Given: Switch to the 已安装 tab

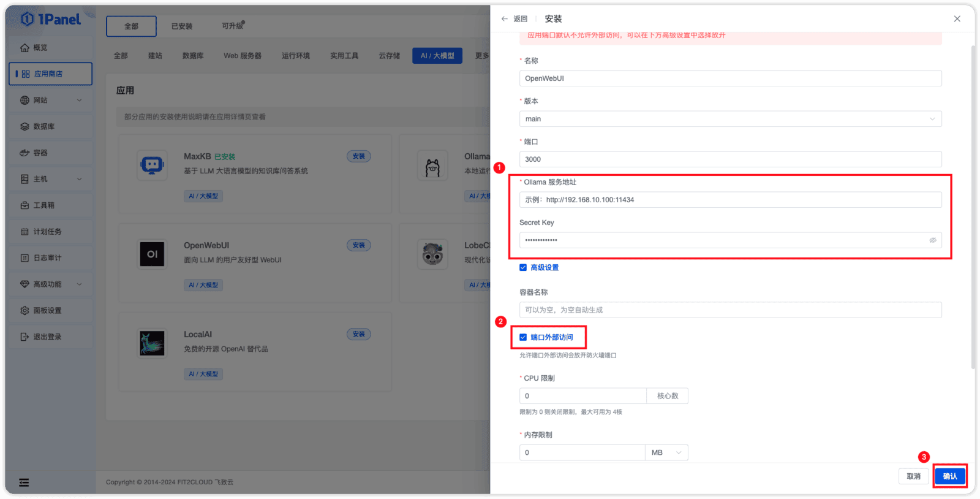Looking at the screenshot, I should pyautogui.click(x=182, y=26).
